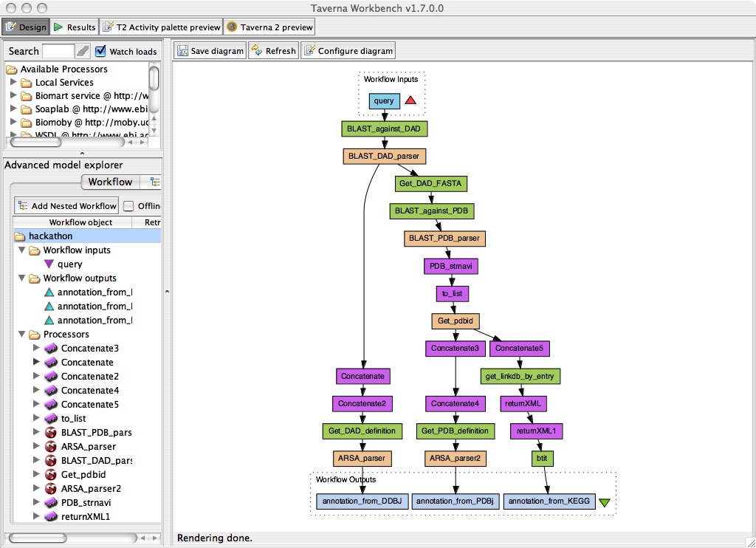Enable the Offline checkbox
The image size is (756, 548).
(128, 206)
